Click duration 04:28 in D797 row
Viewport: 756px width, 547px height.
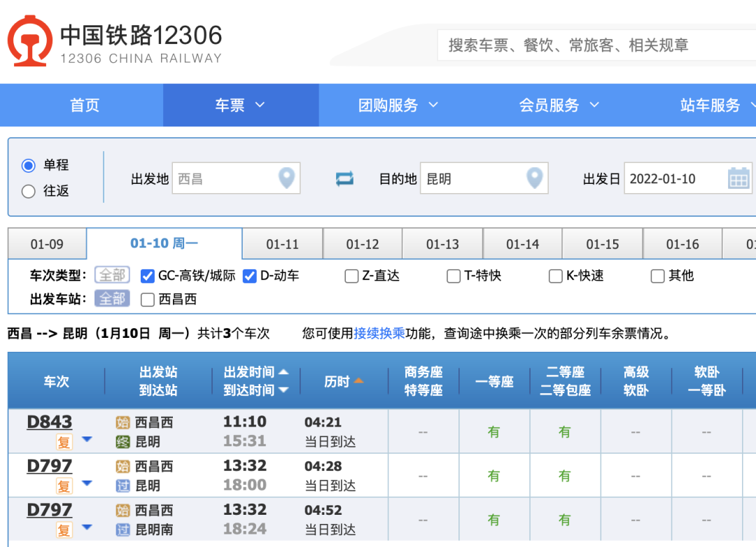tap(323, 466)
